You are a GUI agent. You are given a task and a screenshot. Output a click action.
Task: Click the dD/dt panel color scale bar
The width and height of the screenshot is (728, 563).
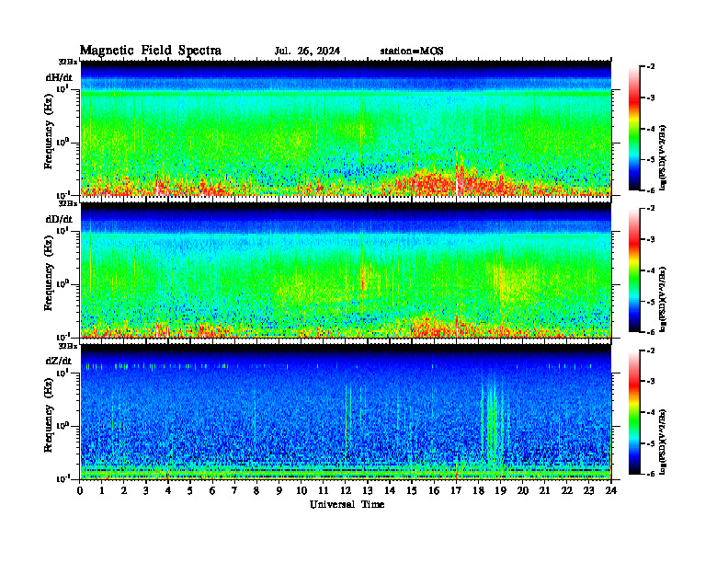point(633,270)
